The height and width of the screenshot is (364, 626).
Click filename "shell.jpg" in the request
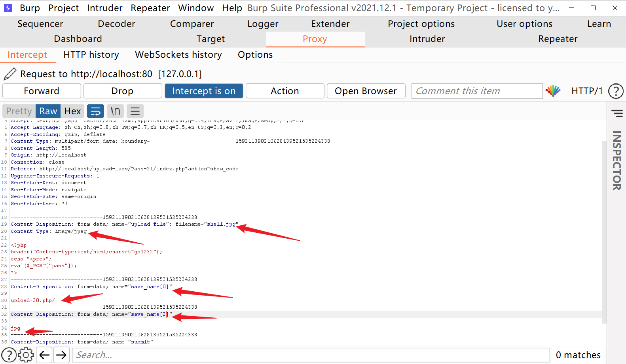point(221,224)
